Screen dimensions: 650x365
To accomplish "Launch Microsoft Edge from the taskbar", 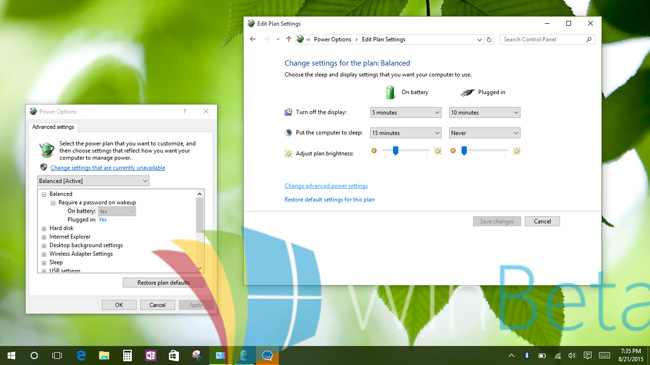I will [81, 355].
